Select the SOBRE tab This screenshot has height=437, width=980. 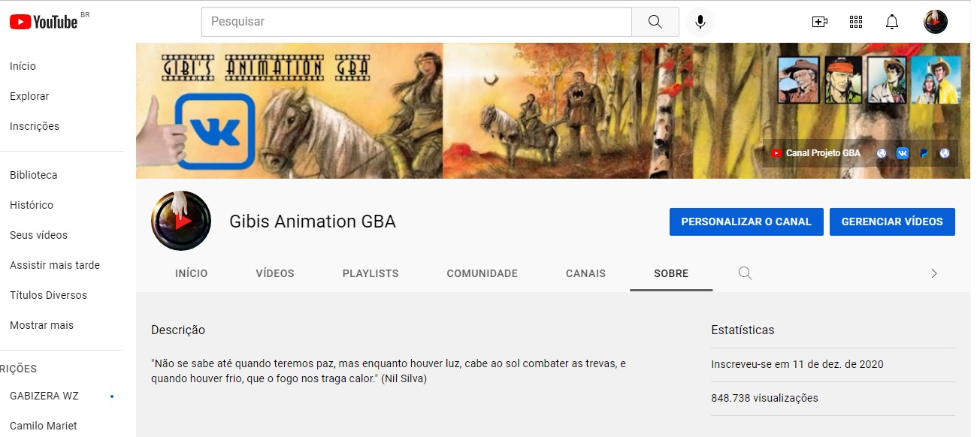point(671,273)
